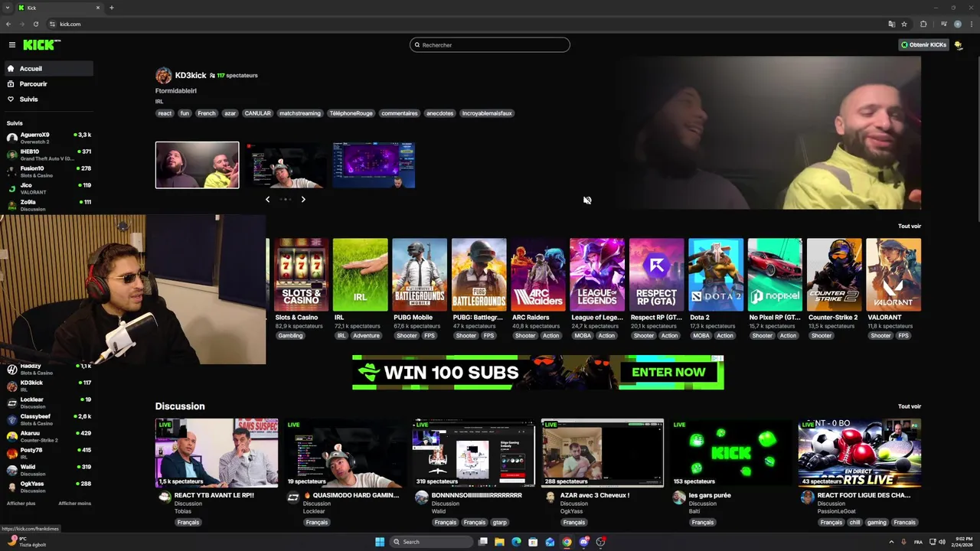Open League of Legends category card
Image resolution: width=980 pixels, height=551 pixels.
(597, 275)
